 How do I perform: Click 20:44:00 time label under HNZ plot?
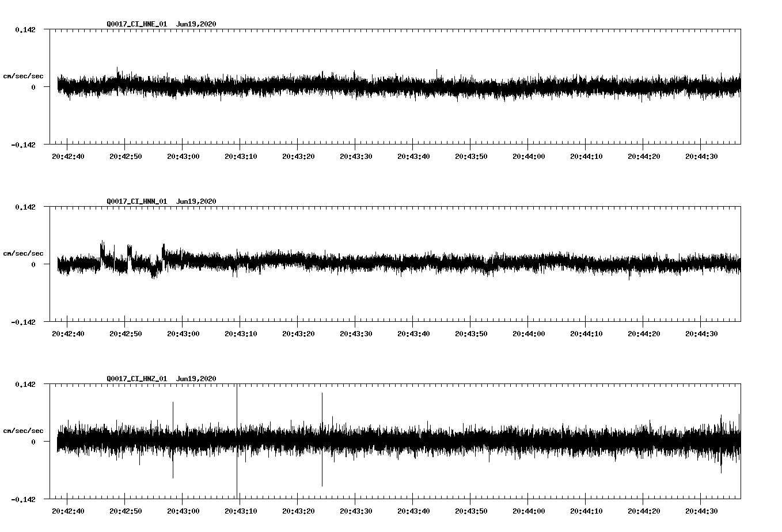[529, 511]
